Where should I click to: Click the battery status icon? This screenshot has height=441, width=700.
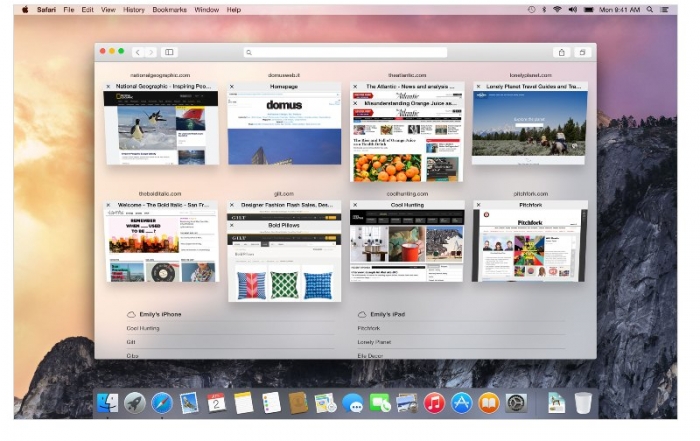pos(589,9)
